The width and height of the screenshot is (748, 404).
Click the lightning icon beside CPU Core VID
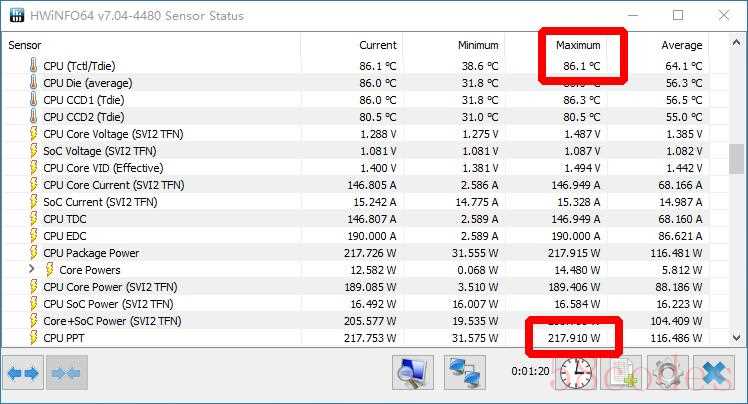[x=33, y=168]
